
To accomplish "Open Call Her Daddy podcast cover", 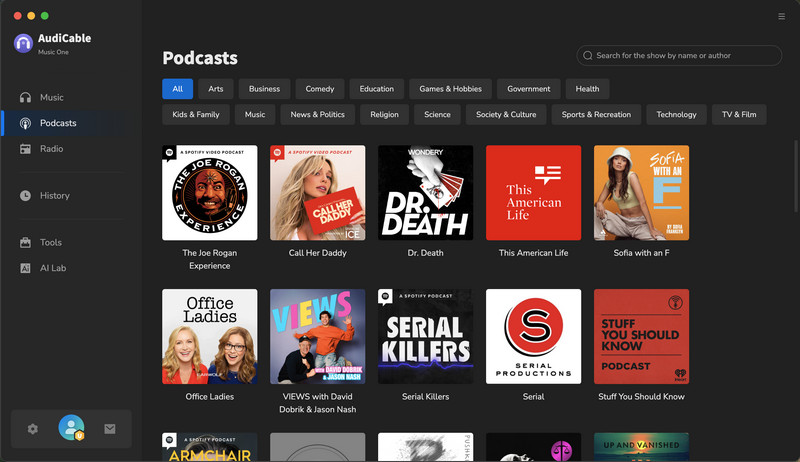I will pos(317,193).
